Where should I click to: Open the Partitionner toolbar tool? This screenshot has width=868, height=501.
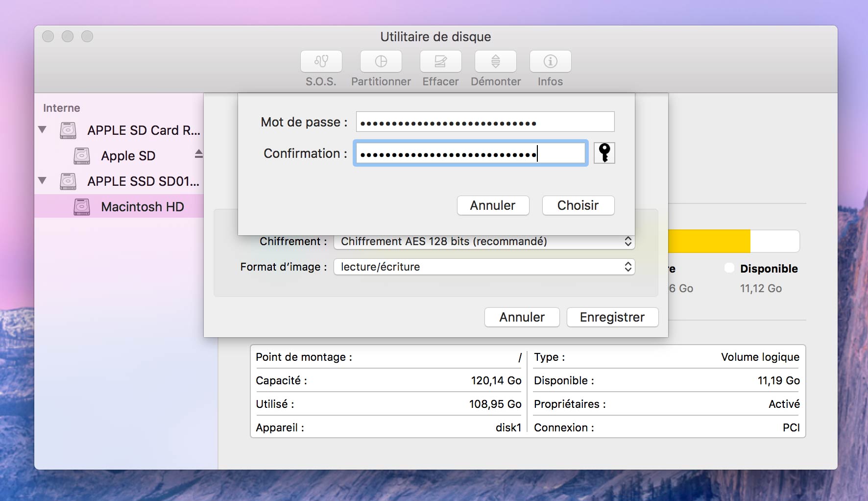tap(381, 61)
